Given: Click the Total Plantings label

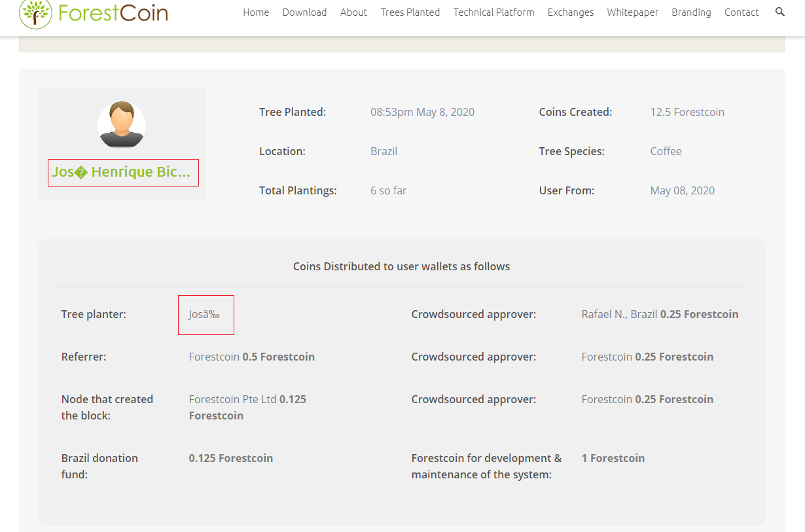Looking at the screenshot, I should (x=298, y=190).
